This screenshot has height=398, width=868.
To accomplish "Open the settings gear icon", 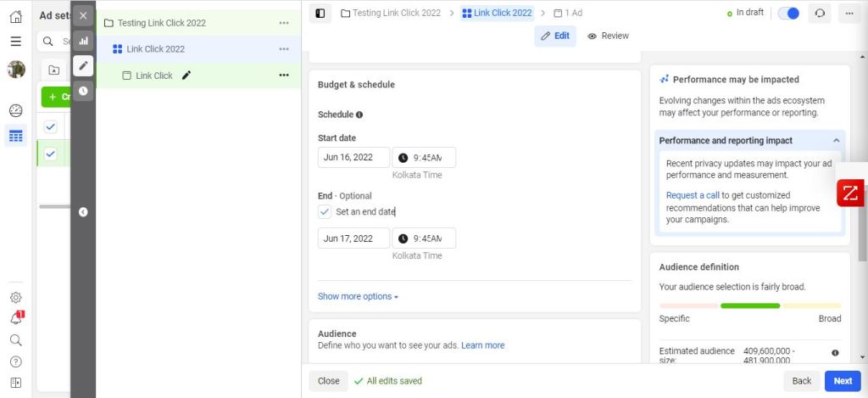I will [x=15, y=298].
